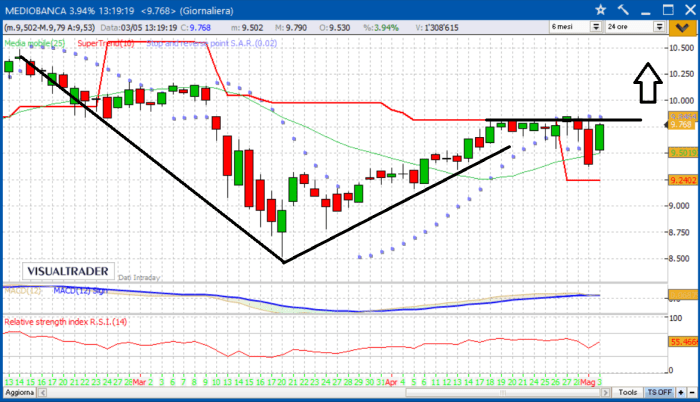Image resolution: width=700 pixels, height=402 pixels.
Task: Click the Apr month label on date axis
Action: tap(392, 382)
